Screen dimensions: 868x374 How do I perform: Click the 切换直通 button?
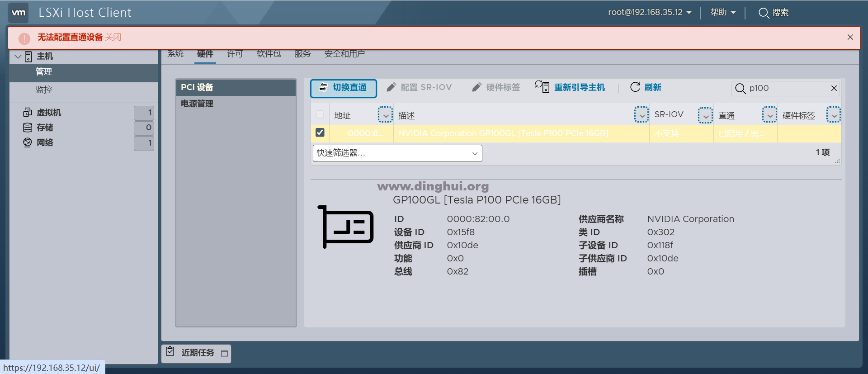[344, 88]
